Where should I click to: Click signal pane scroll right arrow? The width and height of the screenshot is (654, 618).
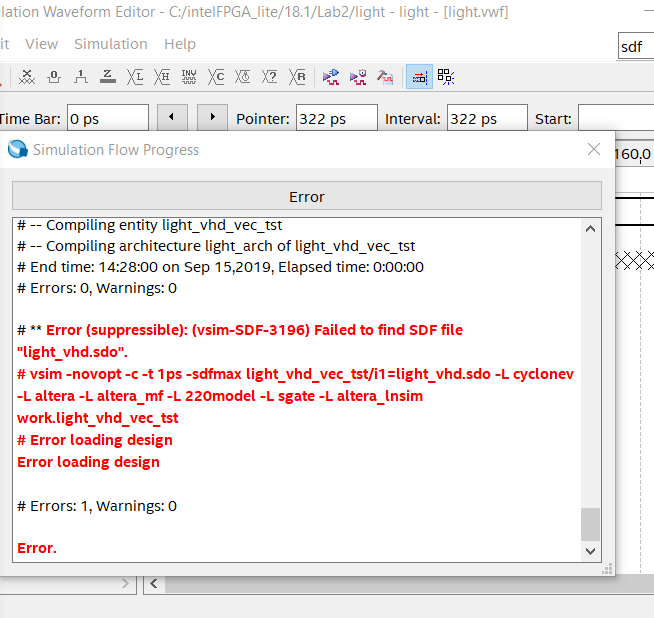point(125,583)
